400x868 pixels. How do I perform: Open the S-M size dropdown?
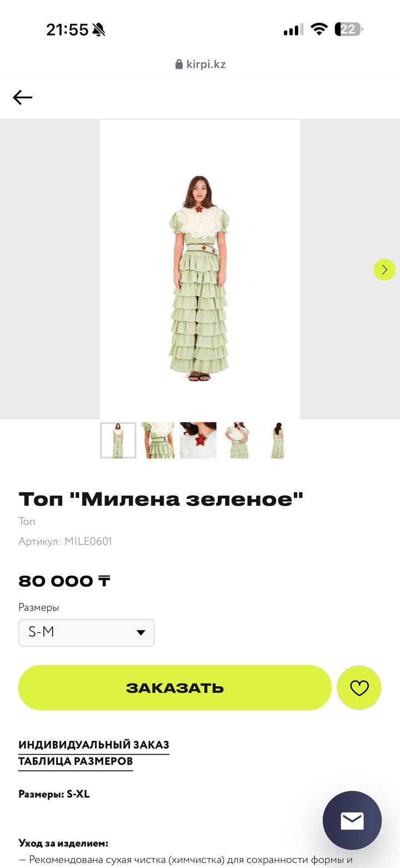[86, 633]
